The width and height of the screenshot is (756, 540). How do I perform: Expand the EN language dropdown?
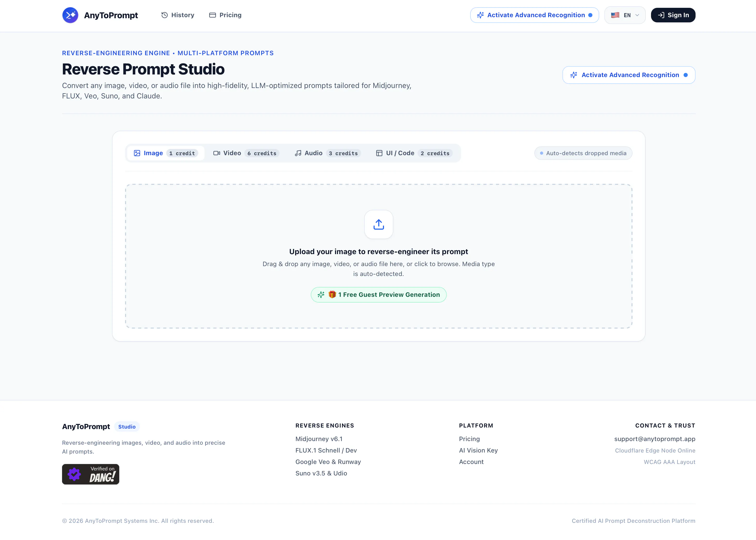click(x=625, y=15)
